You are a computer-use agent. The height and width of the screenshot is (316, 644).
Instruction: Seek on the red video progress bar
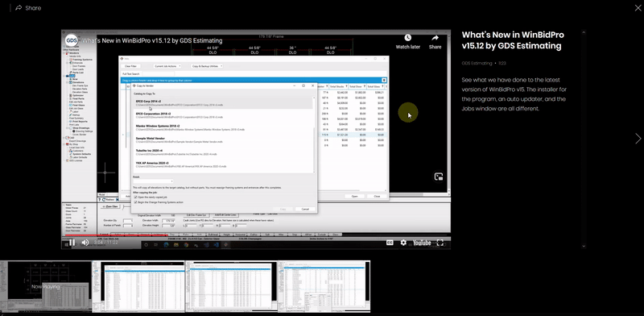(255, 235)
